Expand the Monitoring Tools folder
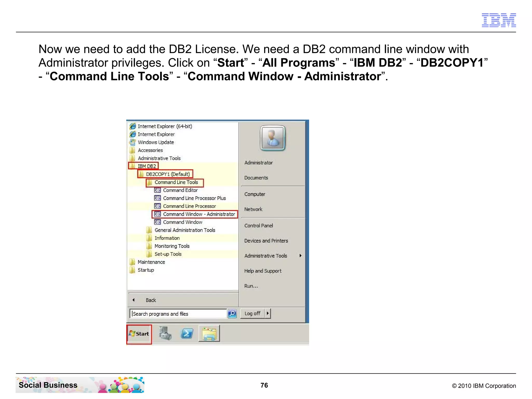The width and height of the screenshot is (532, 399). [168, 246]
